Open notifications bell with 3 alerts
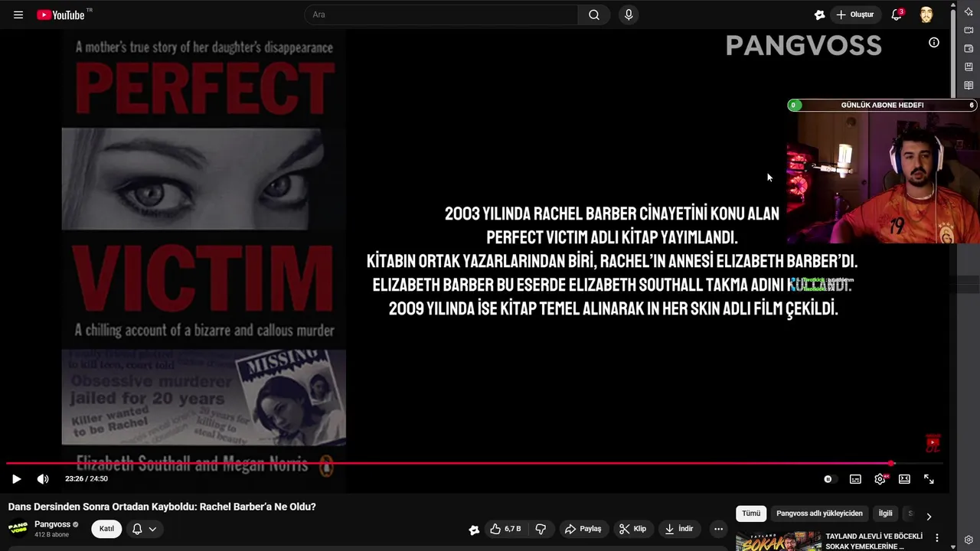 point(897,15)
